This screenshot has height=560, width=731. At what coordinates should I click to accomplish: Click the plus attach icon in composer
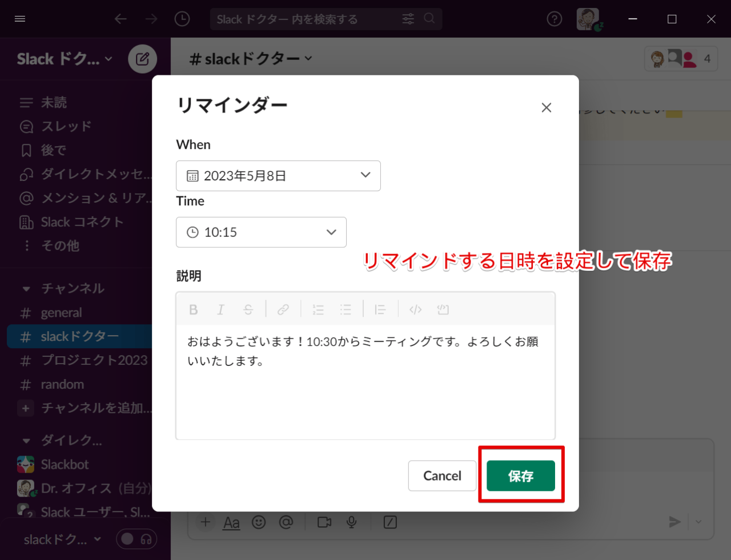point(206,522)
